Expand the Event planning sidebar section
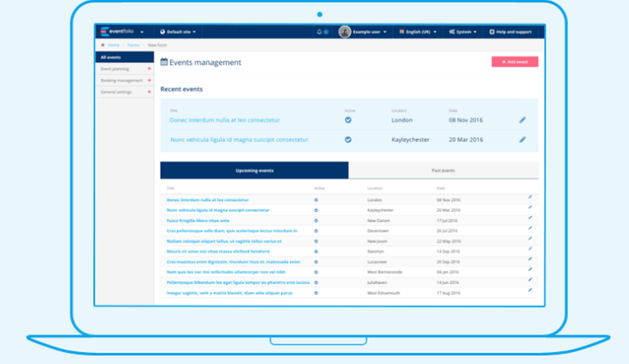This screenshot has width=629, height=364. 123,69
